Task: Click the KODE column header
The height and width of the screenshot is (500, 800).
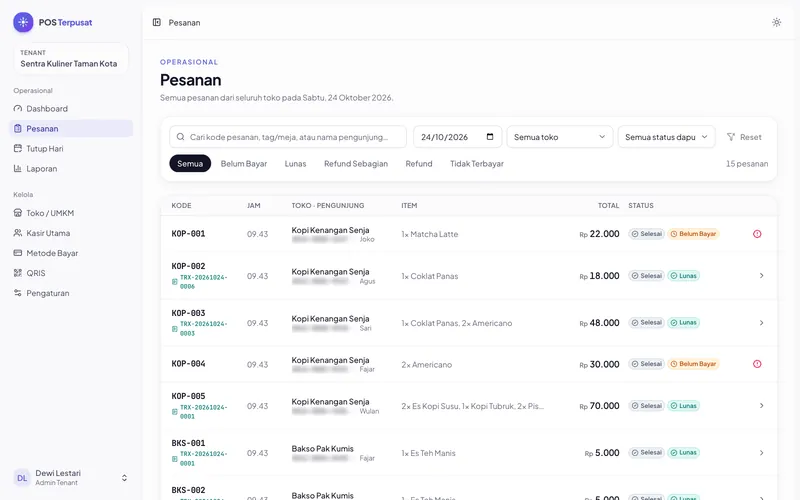Action: tap(181, 206)
